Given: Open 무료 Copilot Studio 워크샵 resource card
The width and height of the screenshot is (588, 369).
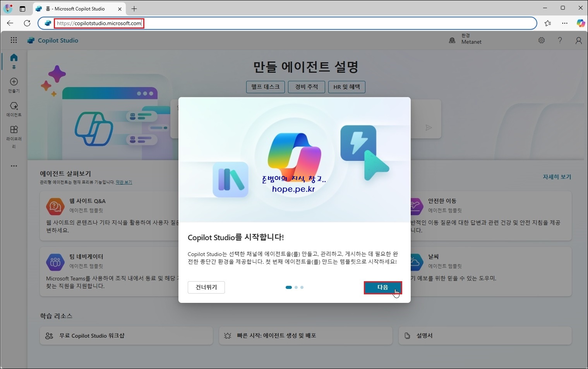Looking at the screenshot, I should (x=126, y=336).
